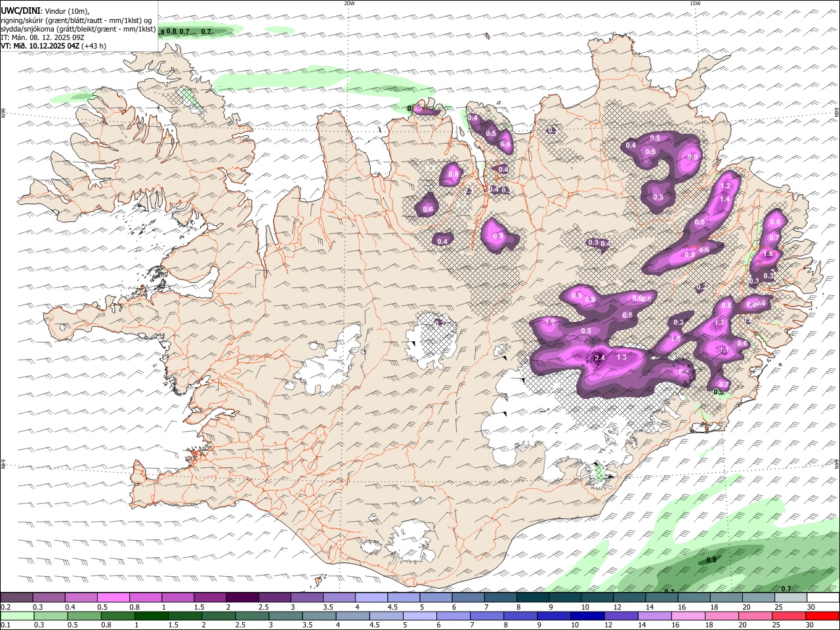Click the palest green rain swatch between 0.1 and 0.3
This screenshot has height=630, width=840.
[17, 616]
